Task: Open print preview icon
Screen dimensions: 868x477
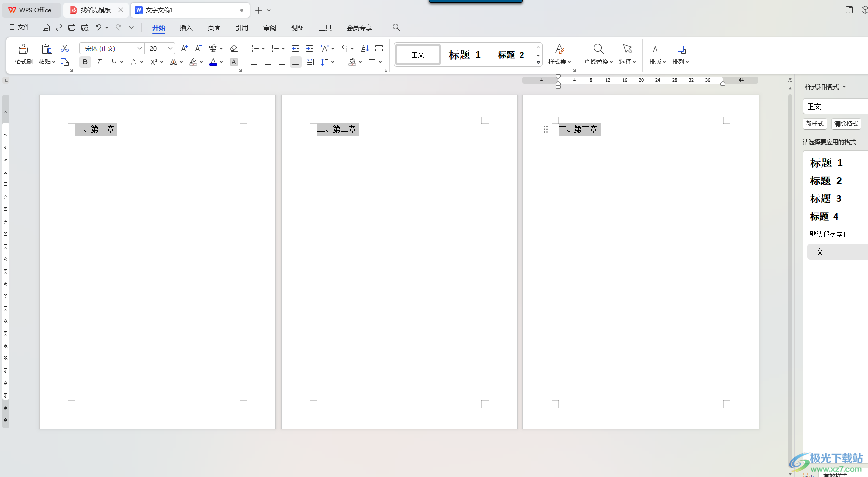Action: click(x=85, y=27)
